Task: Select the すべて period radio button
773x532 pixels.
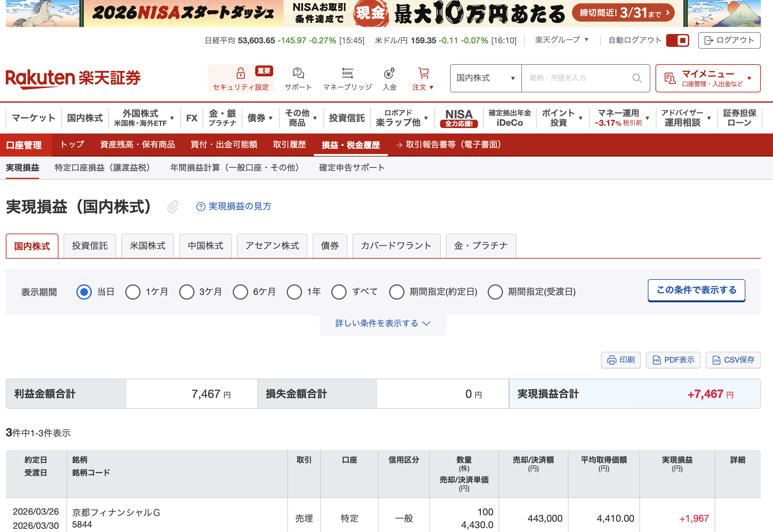Action: click(339, 292)
